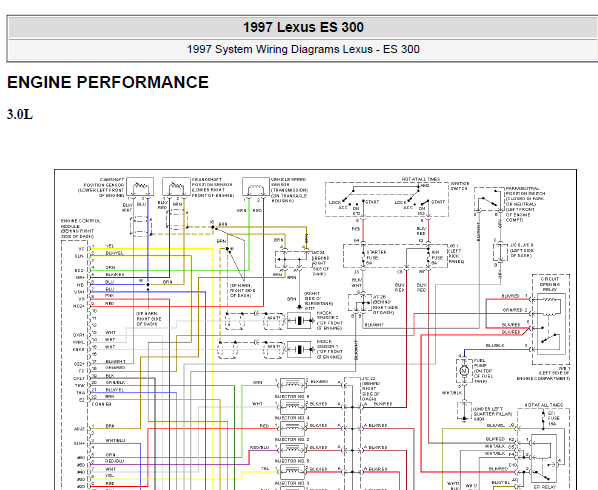Click the "1997 Lexus ES 300" title
The height and width of the screenshot is (490, 598).
(x=303, y=27)
